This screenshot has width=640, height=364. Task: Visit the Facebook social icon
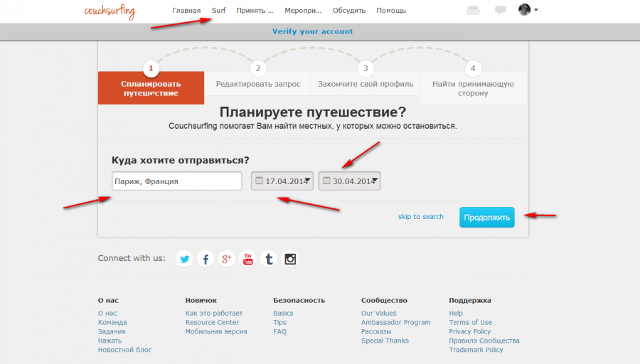[x=206, y=259]
